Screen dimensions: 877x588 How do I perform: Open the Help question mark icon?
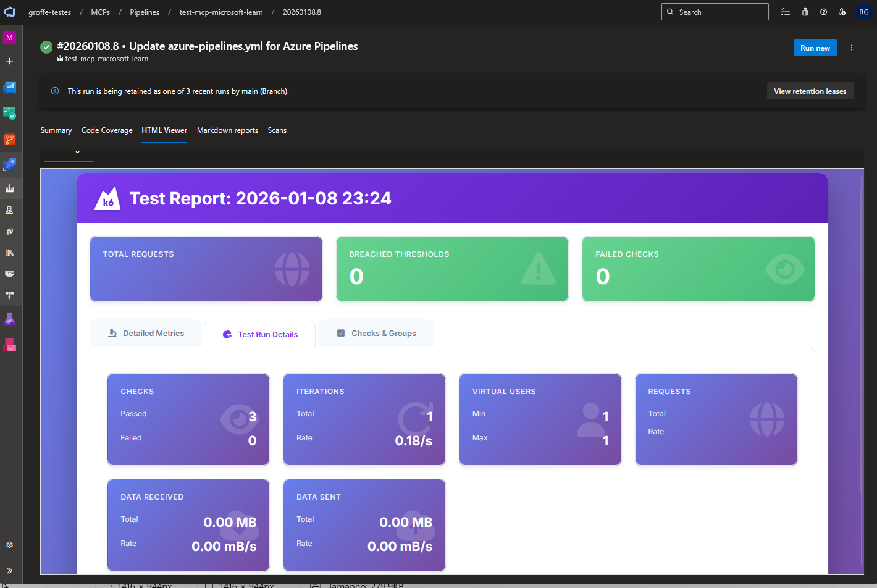823,12
